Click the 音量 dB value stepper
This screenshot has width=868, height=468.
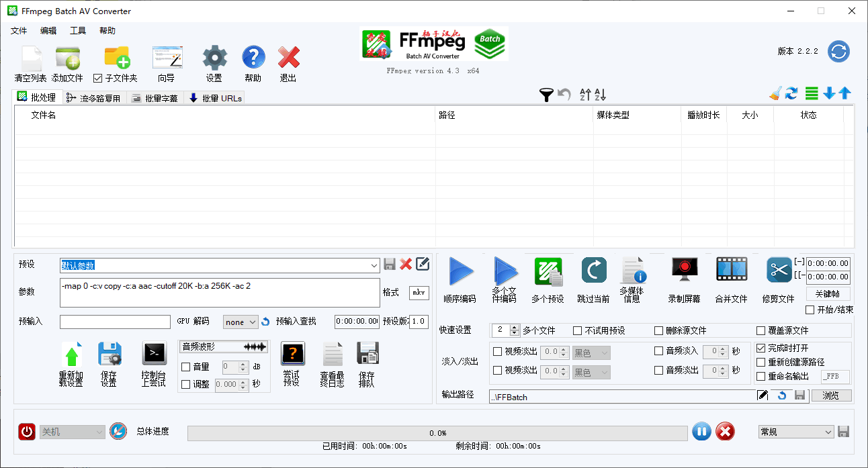coord(244,367)
